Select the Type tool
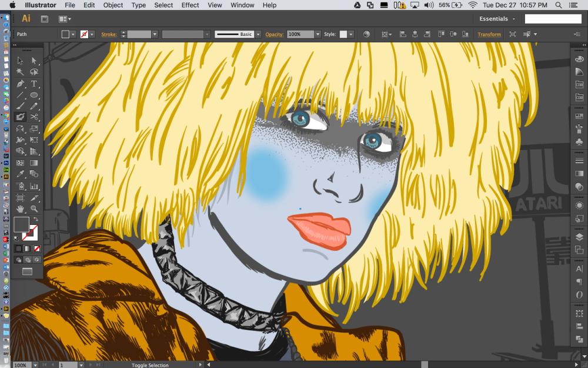Image resolution: width=588 pixels, height=368 pixels. click(34, 84)
